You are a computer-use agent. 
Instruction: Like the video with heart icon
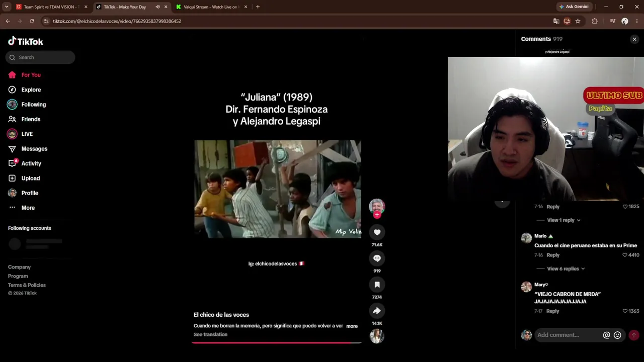(377, 232)
